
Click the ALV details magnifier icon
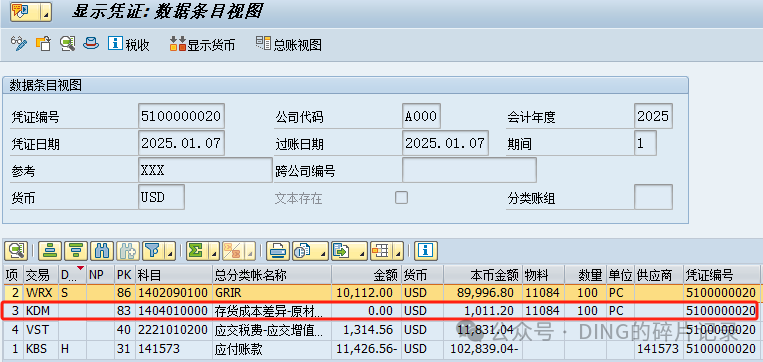point(16,251)
